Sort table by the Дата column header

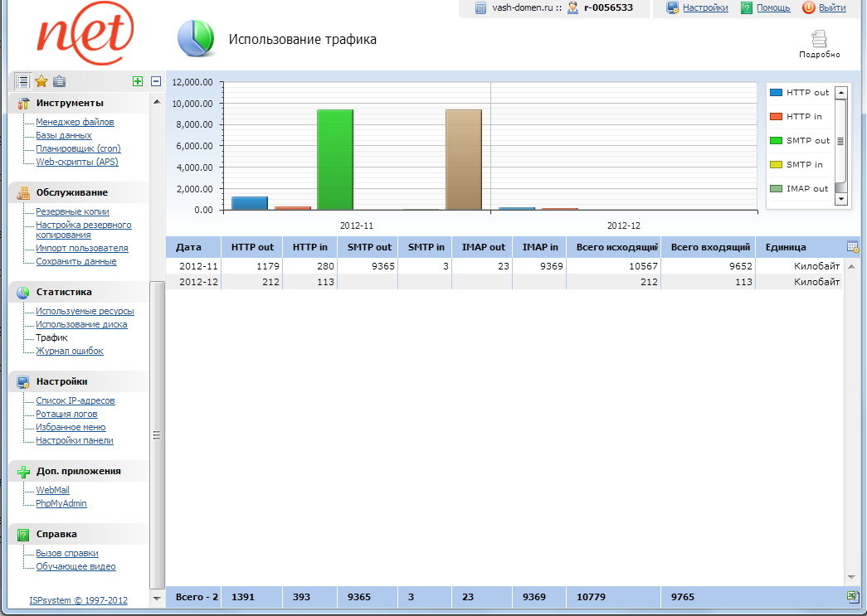tap(189, 247)
